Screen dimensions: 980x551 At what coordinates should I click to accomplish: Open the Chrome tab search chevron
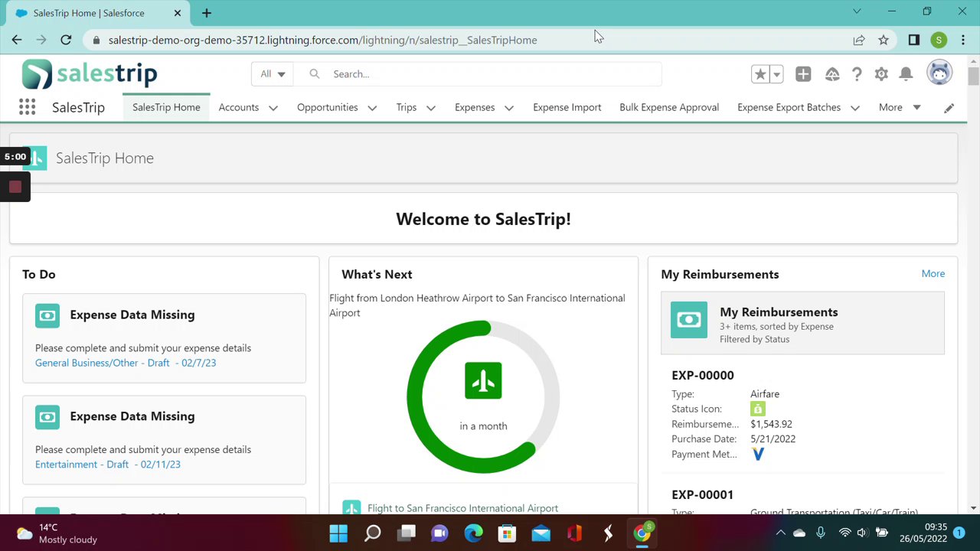[857, 11]
